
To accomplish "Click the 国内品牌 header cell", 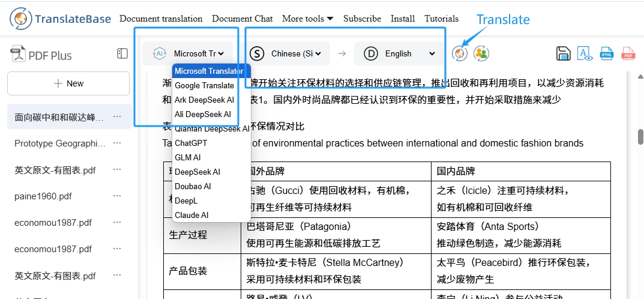I will (x=521, y=171).
